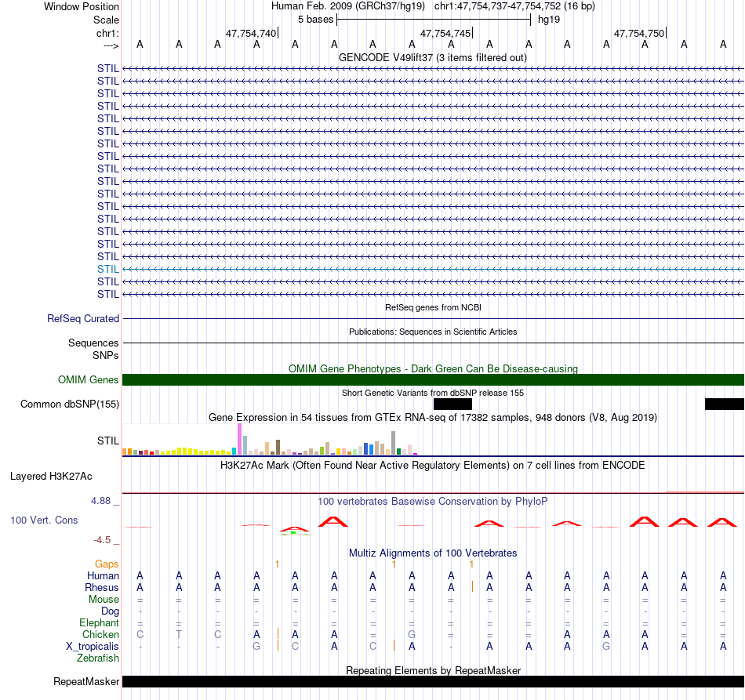Select the Repeating Elements by RepeatMasker title

coord(433,670)
